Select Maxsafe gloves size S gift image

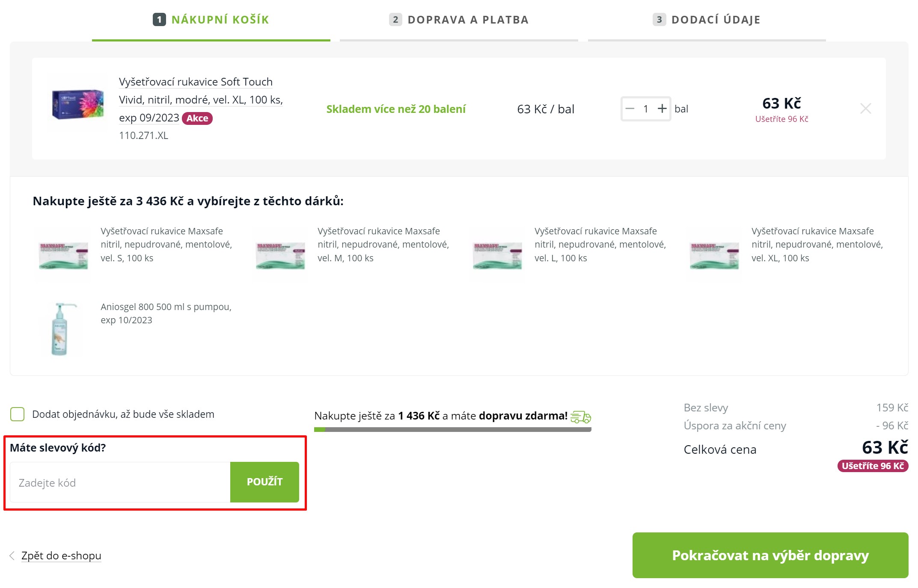63,255
